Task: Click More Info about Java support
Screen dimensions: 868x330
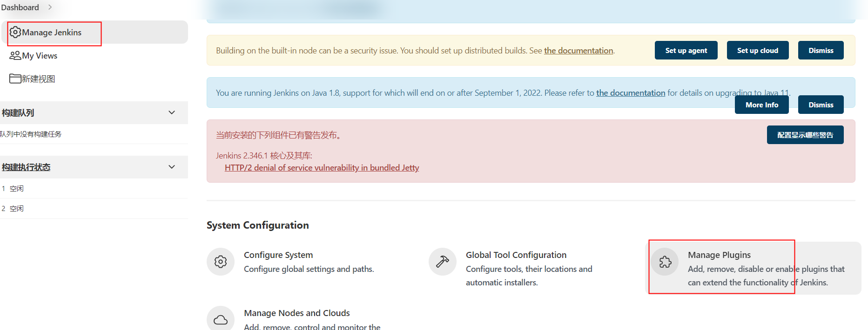Action: point(762,105)
